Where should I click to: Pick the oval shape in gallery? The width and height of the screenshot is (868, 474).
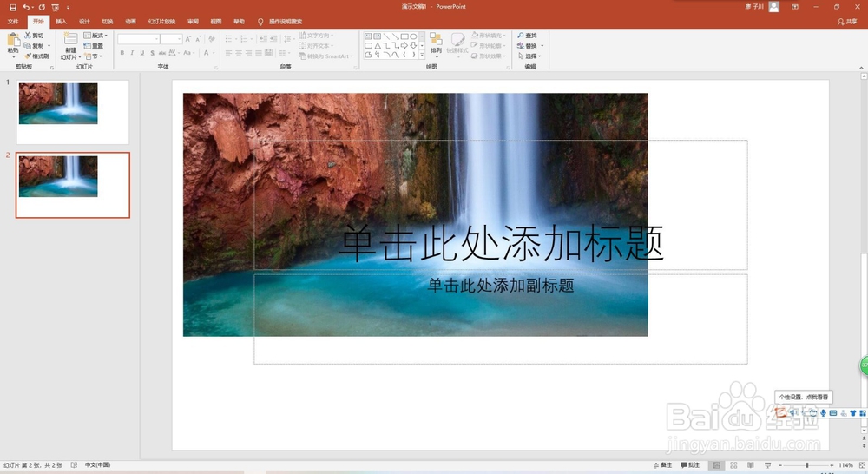(x=413, y=36)
